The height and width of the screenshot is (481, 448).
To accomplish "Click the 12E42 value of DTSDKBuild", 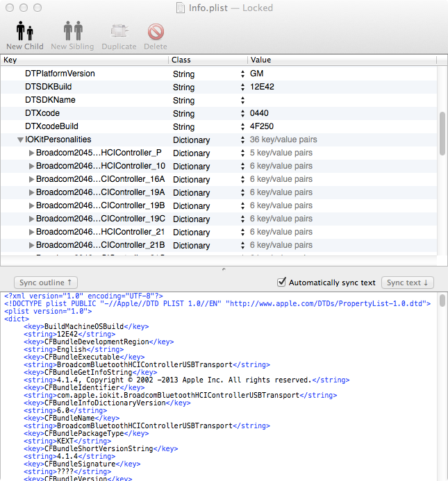I will pyautogui.click(x=262, y=87).
